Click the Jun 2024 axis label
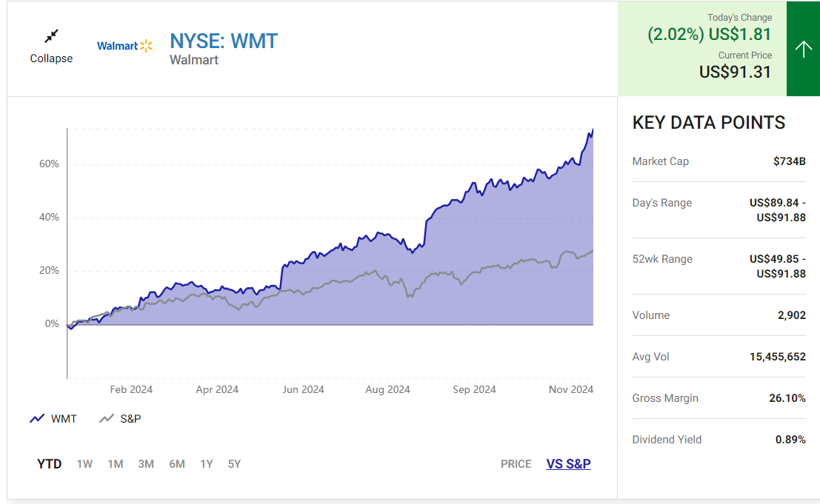 (x=303, y=389)
